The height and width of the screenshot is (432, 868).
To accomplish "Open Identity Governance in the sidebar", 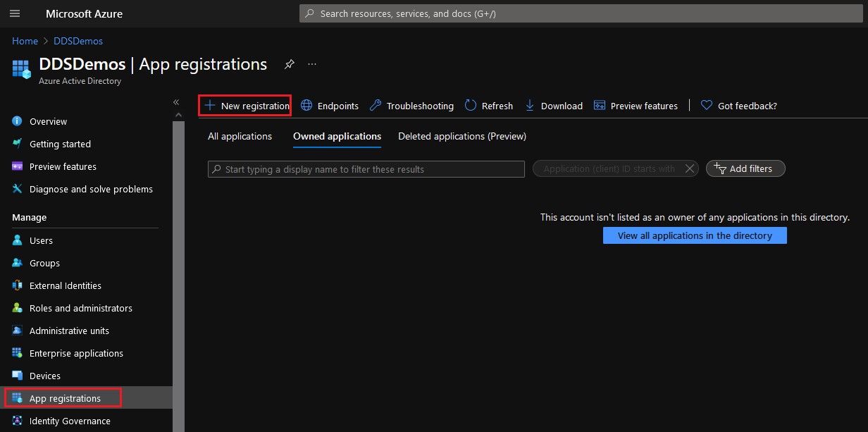I will [68, 421].
